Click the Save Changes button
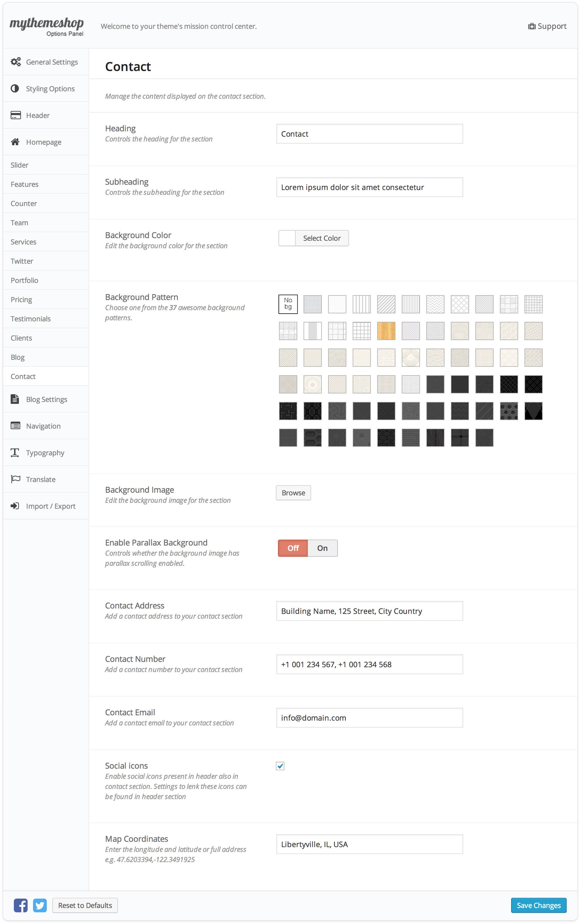 [538, 905]
